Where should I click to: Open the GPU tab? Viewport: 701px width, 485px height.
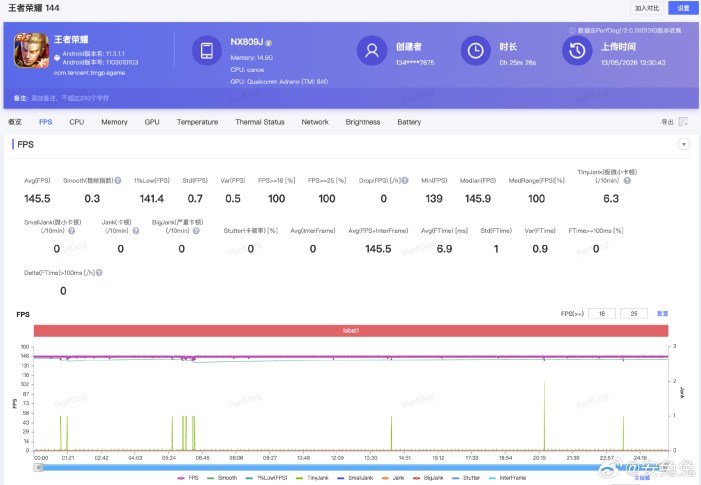click(152, 122)
